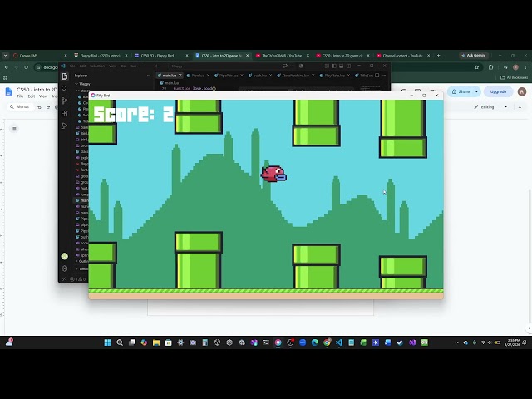The height and width of the screenshot is (399, 532).
Task: Click the Google Docs home icon
Action: (9, 91)
